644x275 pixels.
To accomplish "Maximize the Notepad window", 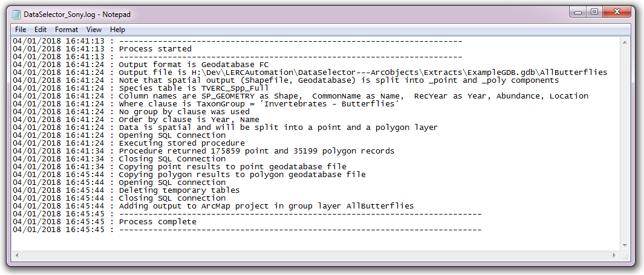I will (x=594, y=12).
